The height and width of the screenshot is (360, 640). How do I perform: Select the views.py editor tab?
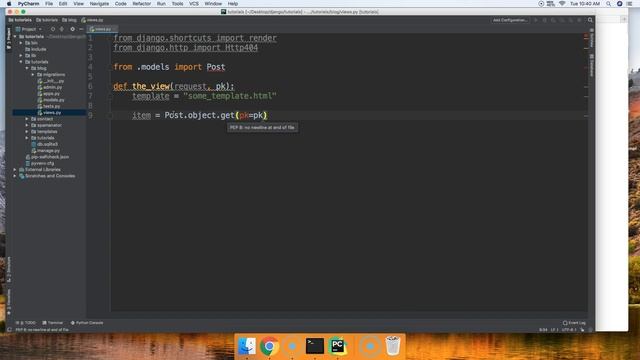[x=102, y=29]
